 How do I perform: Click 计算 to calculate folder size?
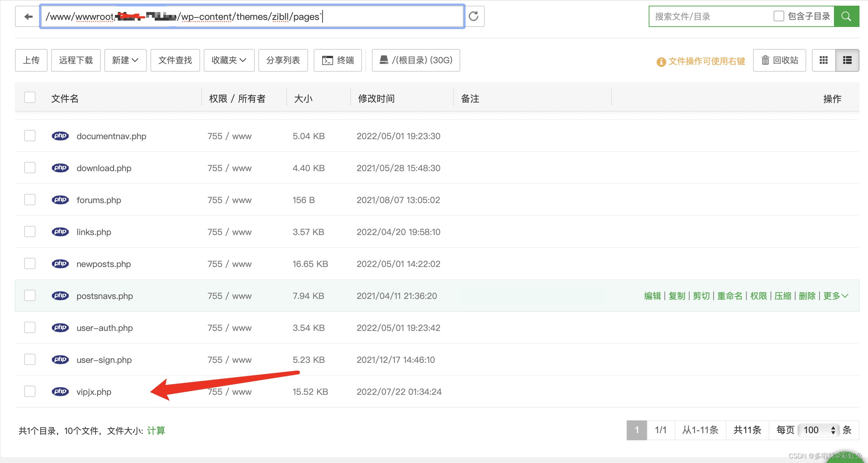156,430
